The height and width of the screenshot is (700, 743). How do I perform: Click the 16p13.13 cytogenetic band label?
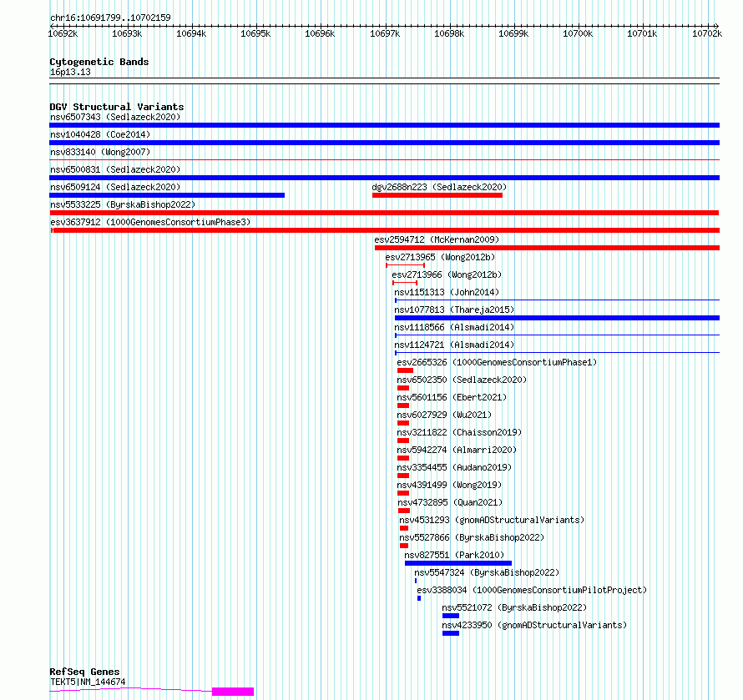[70, 73]
